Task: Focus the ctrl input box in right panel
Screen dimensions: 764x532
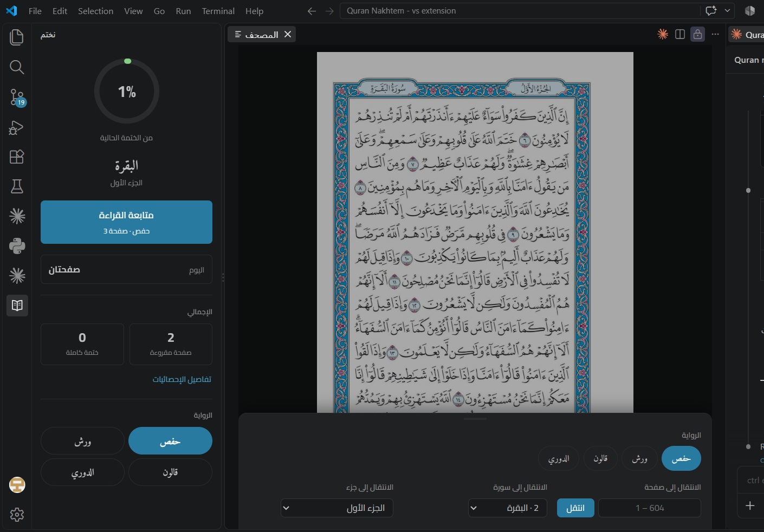Action: [752, 480]
